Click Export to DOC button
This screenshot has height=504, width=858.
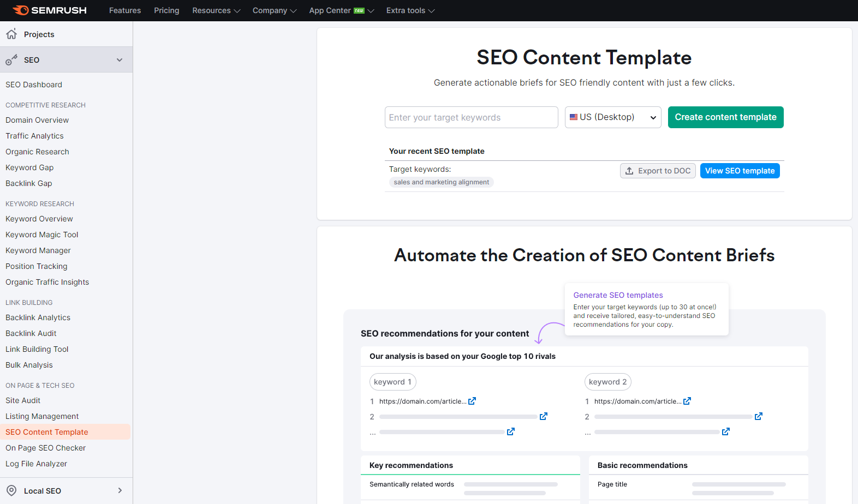point(658,171)
